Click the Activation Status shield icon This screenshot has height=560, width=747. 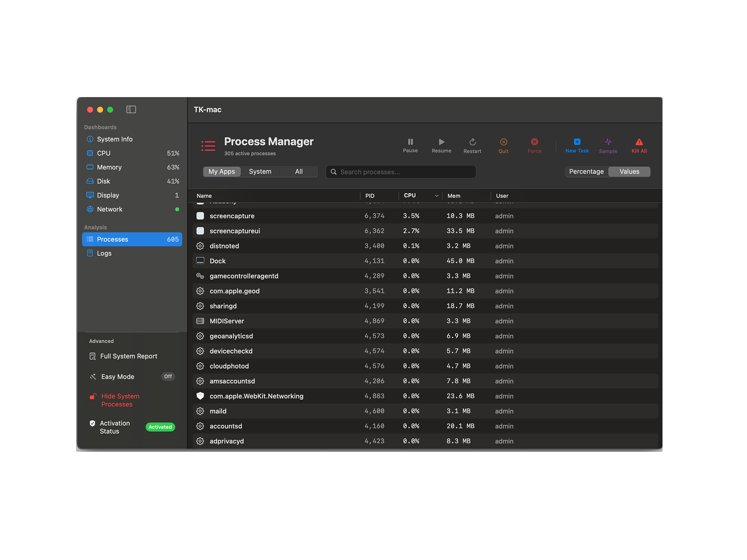(92, 423)
